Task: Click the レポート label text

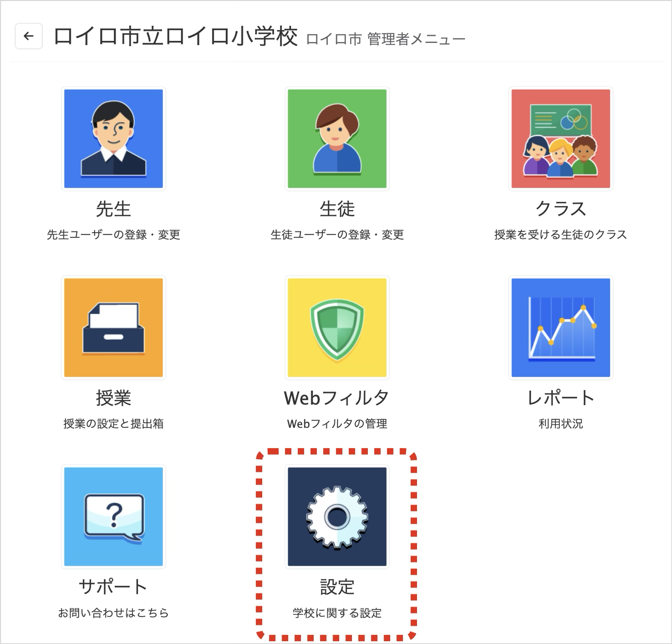Action: click(x=560, y=398)
